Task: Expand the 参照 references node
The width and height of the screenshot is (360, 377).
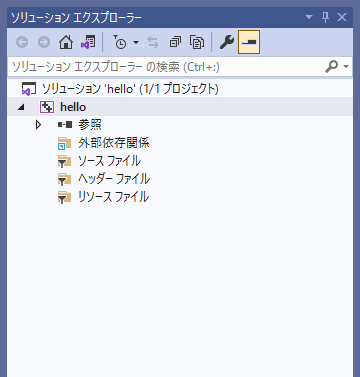Action: pyautogui.click(x=39, y=125)
